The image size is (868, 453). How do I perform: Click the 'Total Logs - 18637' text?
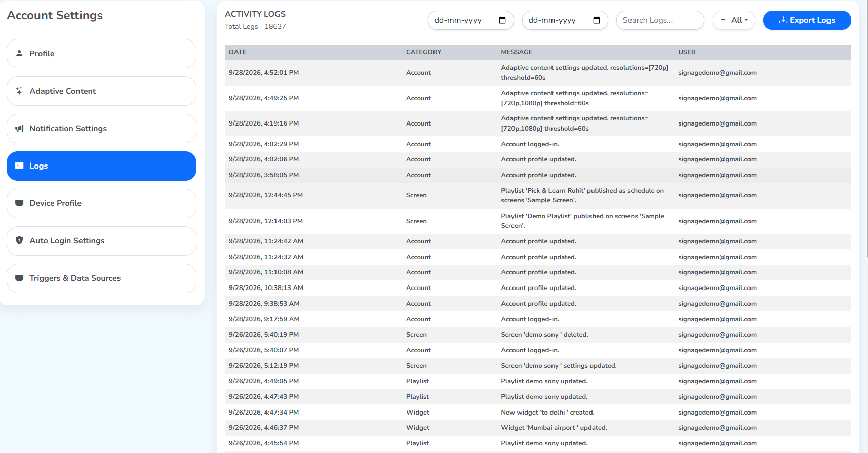tap(255, 26)
